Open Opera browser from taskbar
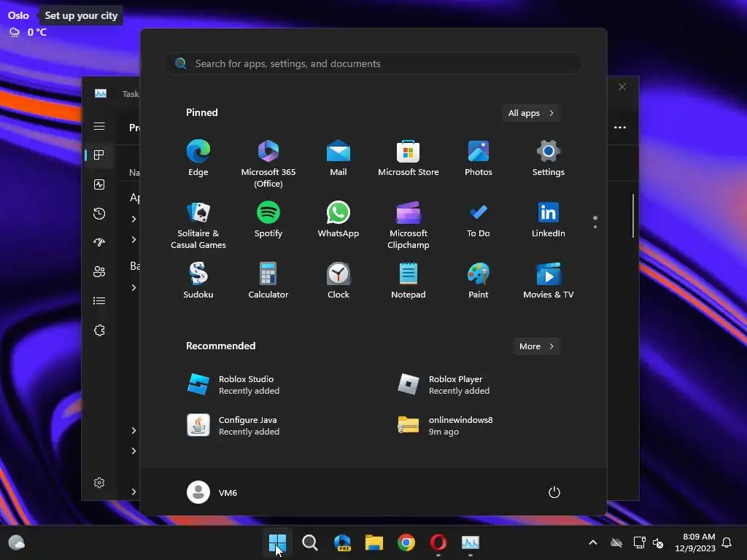The image size is (747, 560). [438, 542]
